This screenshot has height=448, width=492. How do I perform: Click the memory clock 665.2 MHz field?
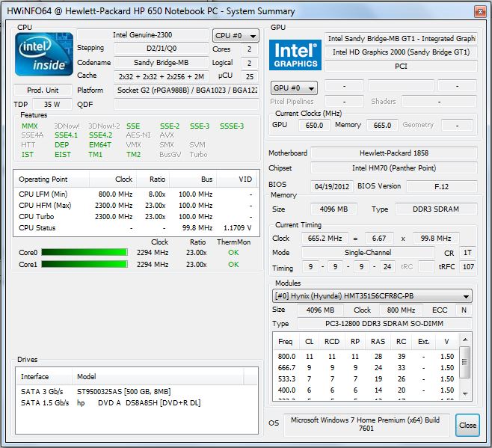pos(325,239)
